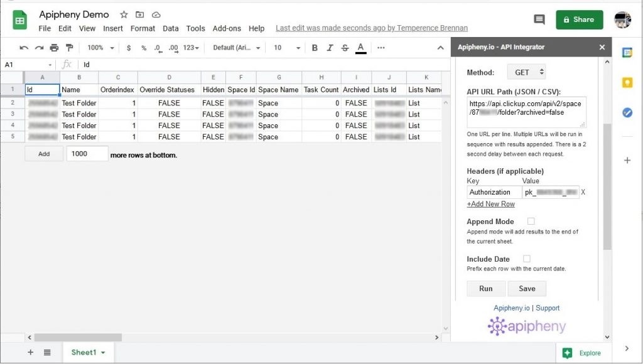Enable the Include Date option
The height and width of the screenshot is (364, 643).
click(x=526, y=259)
